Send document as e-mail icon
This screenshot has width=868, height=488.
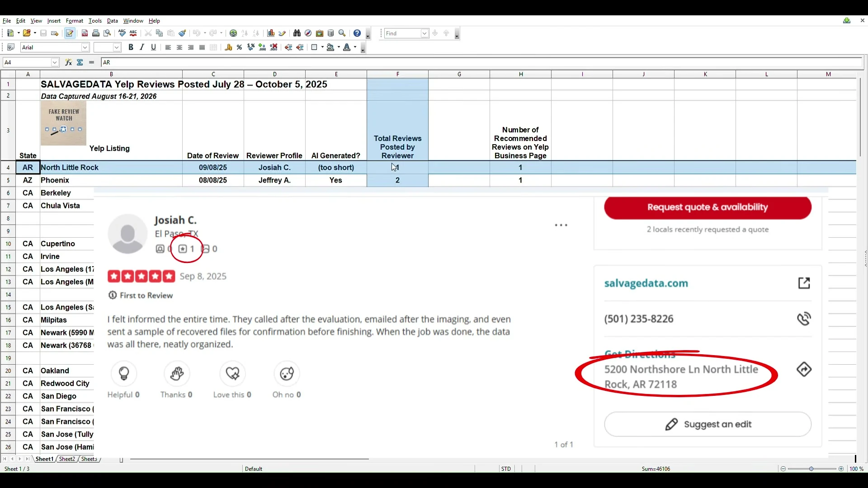click(x=55, y=33)
